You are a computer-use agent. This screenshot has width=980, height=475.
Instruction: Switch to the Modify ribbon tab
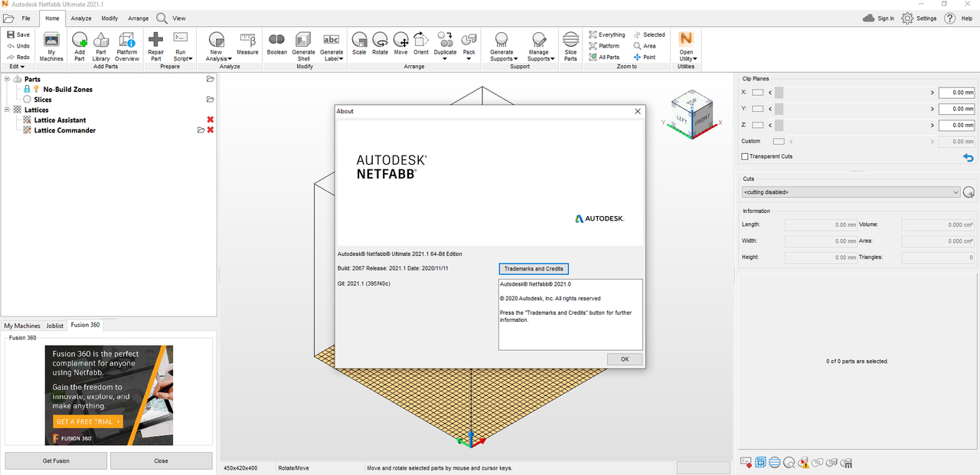[x=109, y=18]
